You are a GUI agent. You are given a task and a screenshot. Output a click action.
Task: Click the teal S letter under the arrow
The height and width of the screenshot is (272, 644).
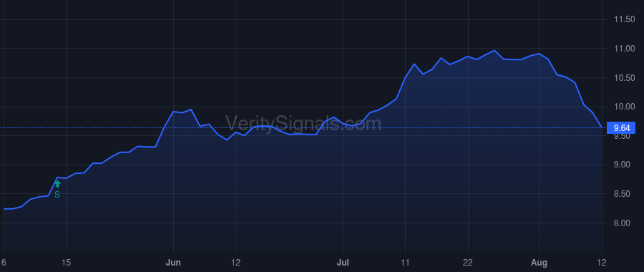click(x=57, y=195)
